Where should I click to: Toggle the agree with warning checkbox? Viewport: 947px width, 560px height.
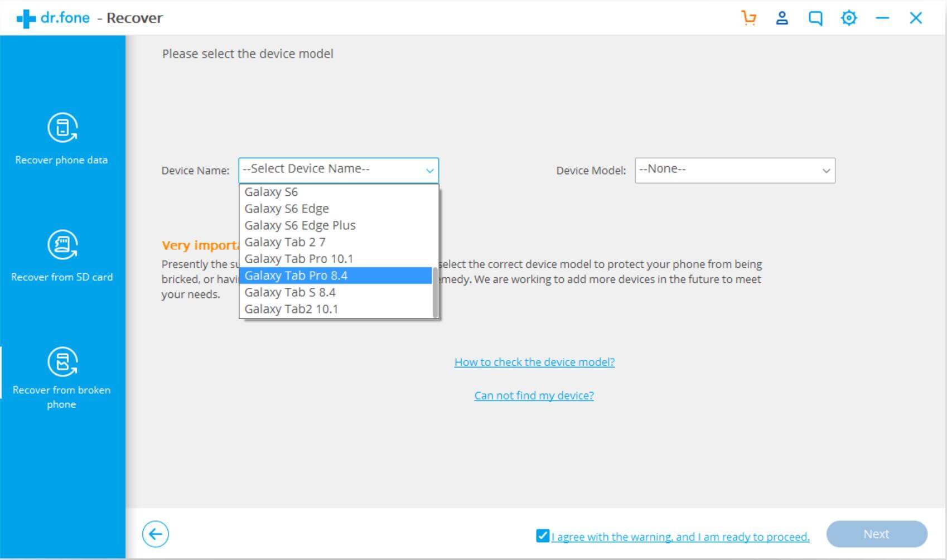542,536
